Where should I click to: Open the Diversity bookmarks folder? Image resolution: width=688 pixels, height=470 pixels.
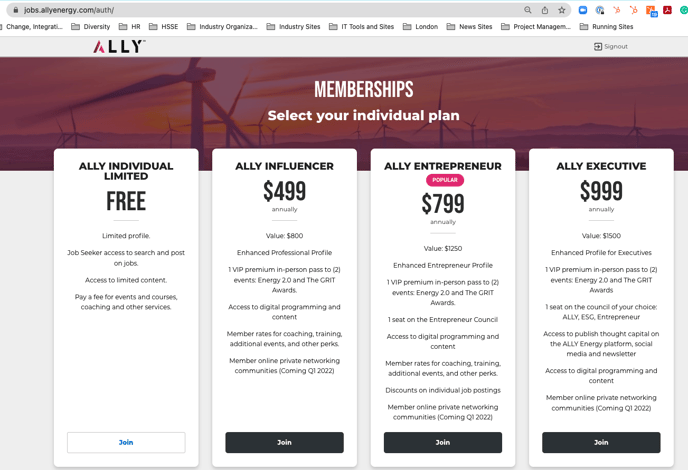(x=91, y=27)
